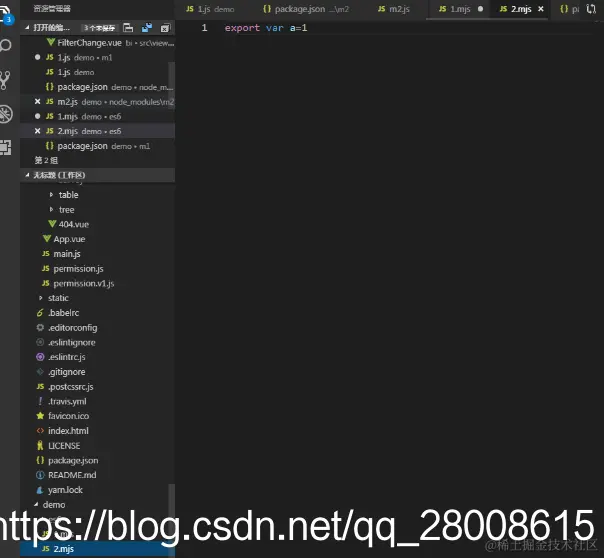Open package.json demo m1 entry

(x=97, y=146)
